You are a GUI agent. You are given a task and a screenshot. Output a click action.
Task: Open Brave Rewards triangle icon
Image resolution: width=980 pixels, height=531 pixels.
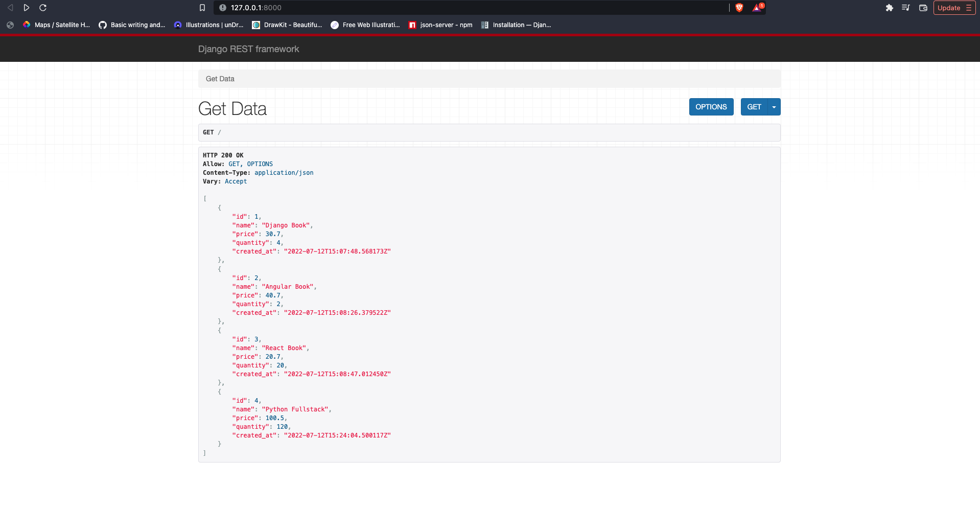pyautogui.click(x=758, y=8)
